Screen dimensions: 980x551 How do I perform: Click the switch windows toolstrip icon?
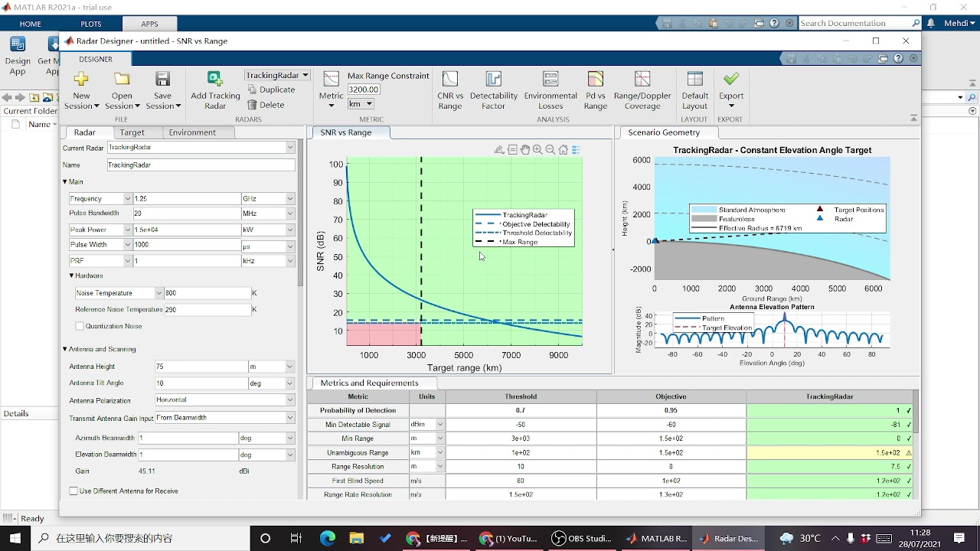884,59
